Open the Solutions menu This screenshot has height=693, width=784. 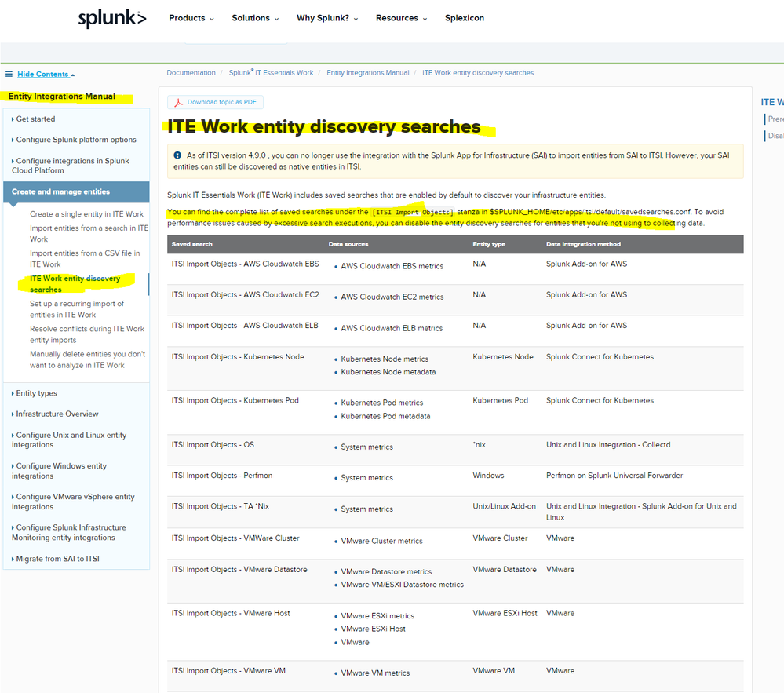255,18
